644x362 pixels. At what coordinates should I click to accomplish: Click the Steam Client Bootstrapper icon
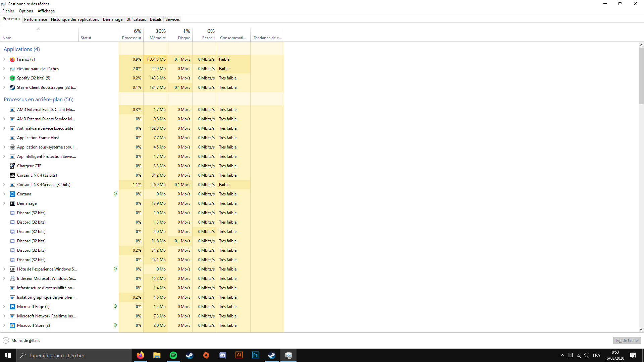pos(12,87)
